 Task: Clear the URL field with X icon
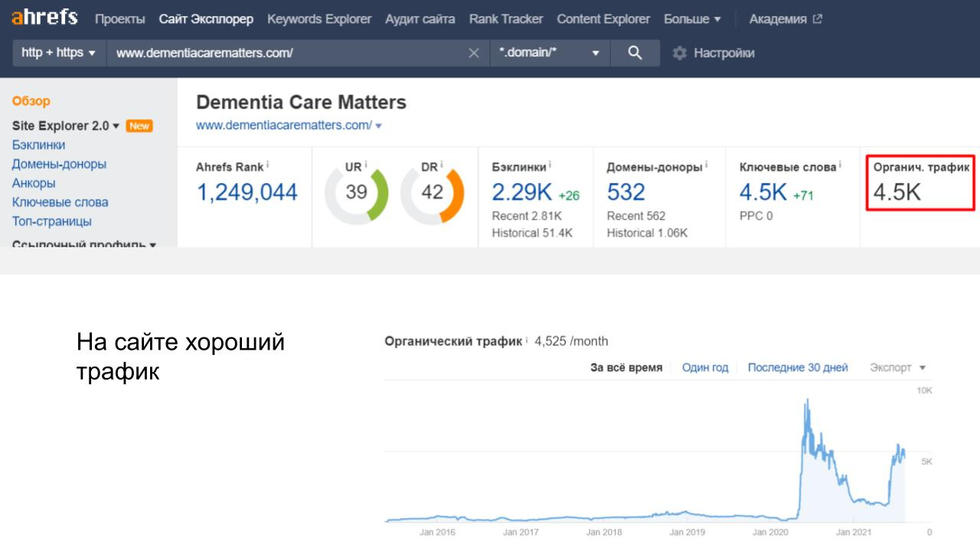point(474,53)
